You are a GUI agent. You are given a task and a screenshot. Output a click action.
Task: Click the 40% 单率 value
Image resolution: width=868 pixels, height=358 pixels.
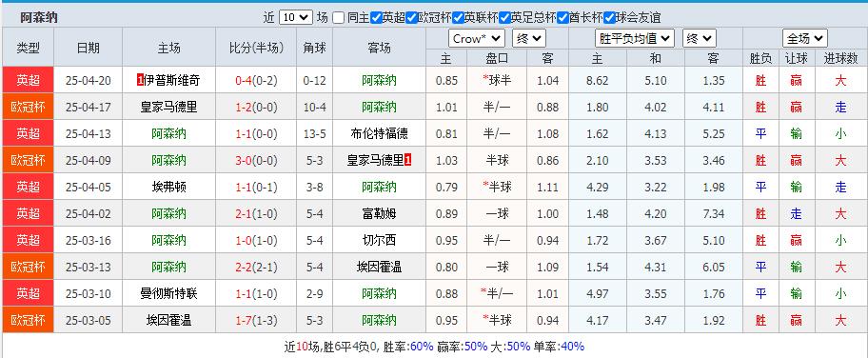pyautogui.click(x=572, y=347)
